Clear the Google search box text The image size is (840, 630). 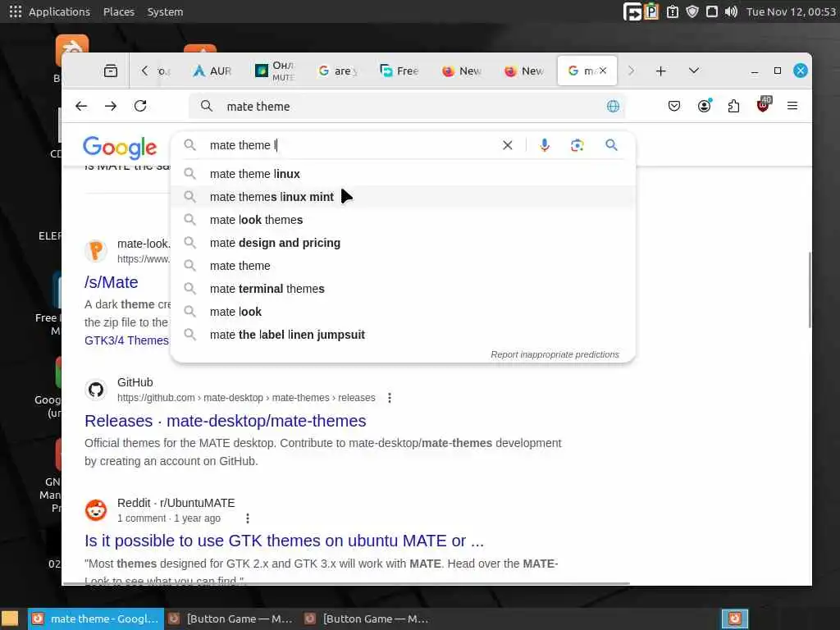[507, 145]
